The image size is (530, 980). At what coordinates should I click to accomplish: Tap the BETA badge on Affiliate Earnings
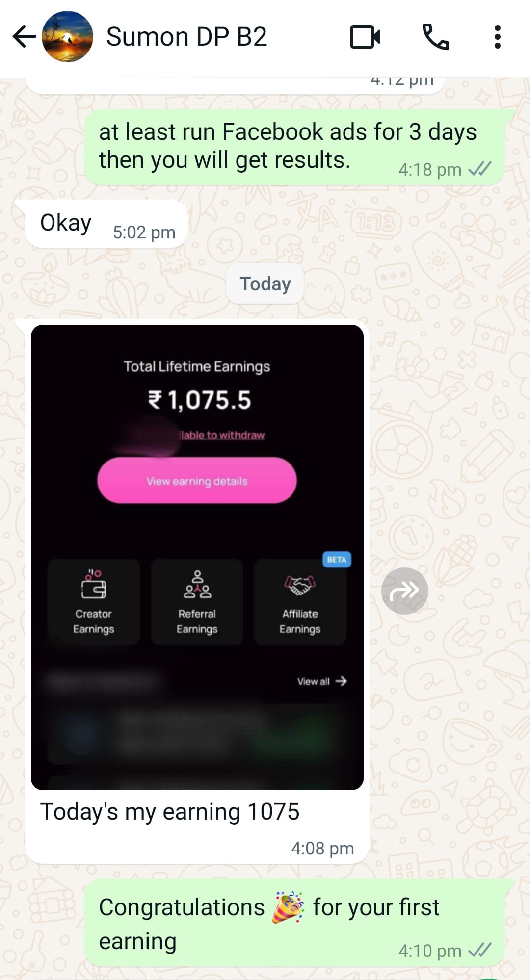tap(337, 560)
